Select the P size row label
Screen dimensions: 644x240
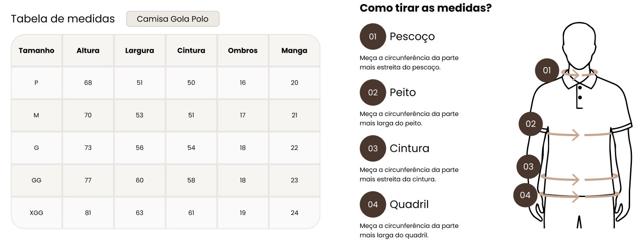tap(37, 83)
